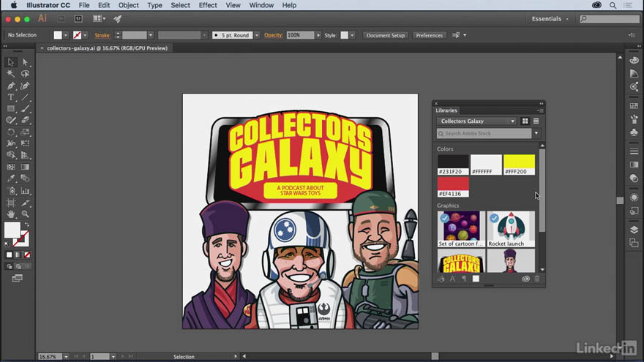Toggle Set of cartoon graphic checkmark
This screenshot has width=644, height=362.
tap(444, 218)
